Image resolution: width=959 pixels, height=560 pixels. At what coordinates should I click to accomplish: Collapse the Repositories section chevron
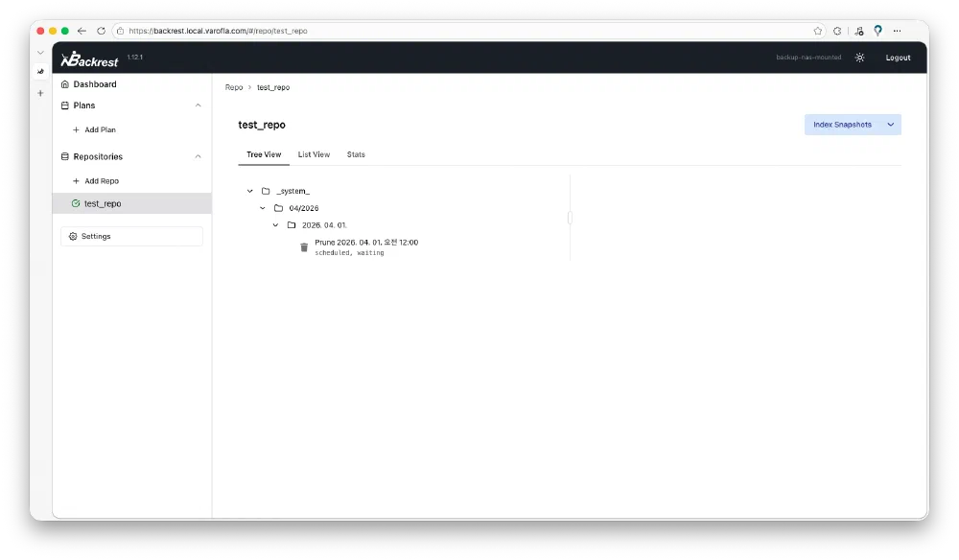[x=199, y=156]
